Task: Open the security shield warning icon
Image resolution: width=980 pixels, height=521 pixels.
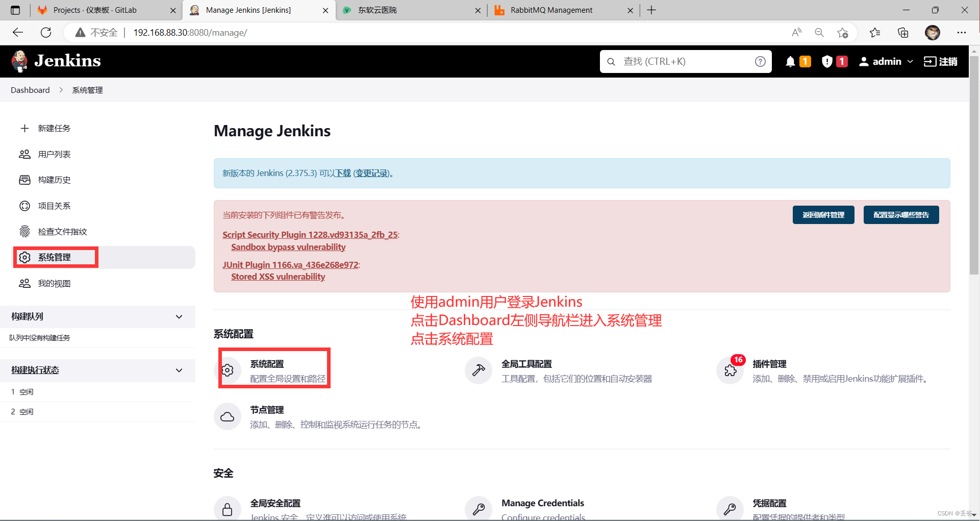Action: (827, 62)
